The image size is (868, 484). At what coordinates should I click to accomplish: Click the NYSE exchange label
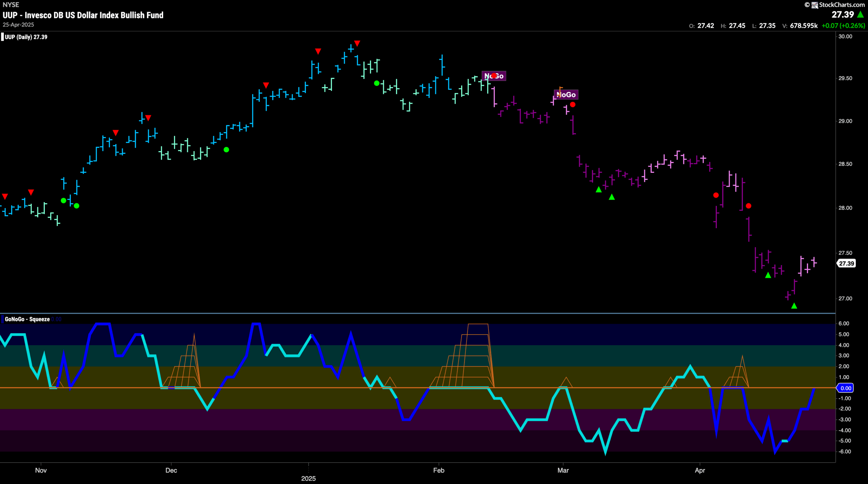click(11, 5)
